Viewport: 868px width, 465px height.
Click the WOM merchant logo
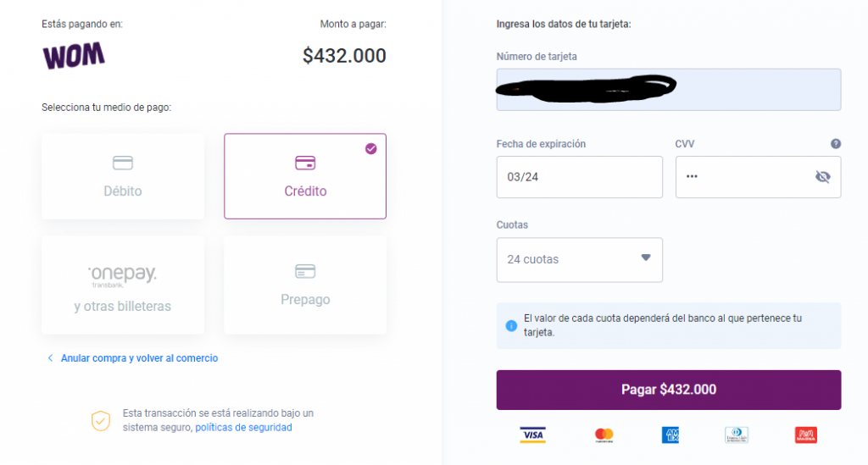click(x=74, y=55)
